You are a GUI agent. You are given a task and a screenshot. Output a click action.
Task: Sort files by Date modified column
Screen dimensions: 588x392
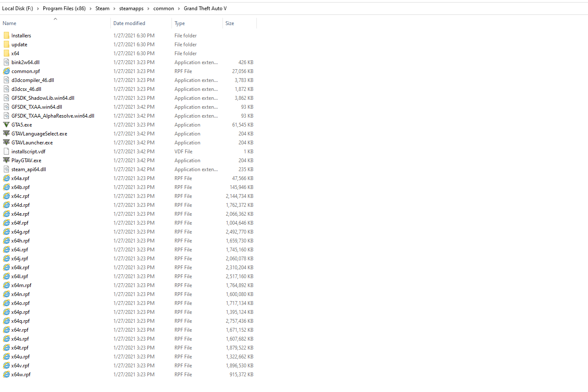point(129,23)
